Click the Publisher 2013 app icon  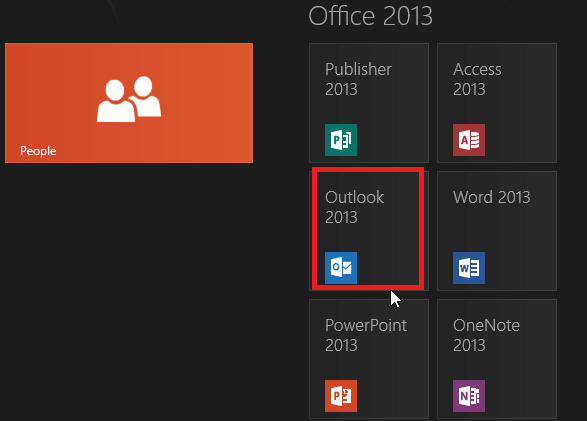341,140
